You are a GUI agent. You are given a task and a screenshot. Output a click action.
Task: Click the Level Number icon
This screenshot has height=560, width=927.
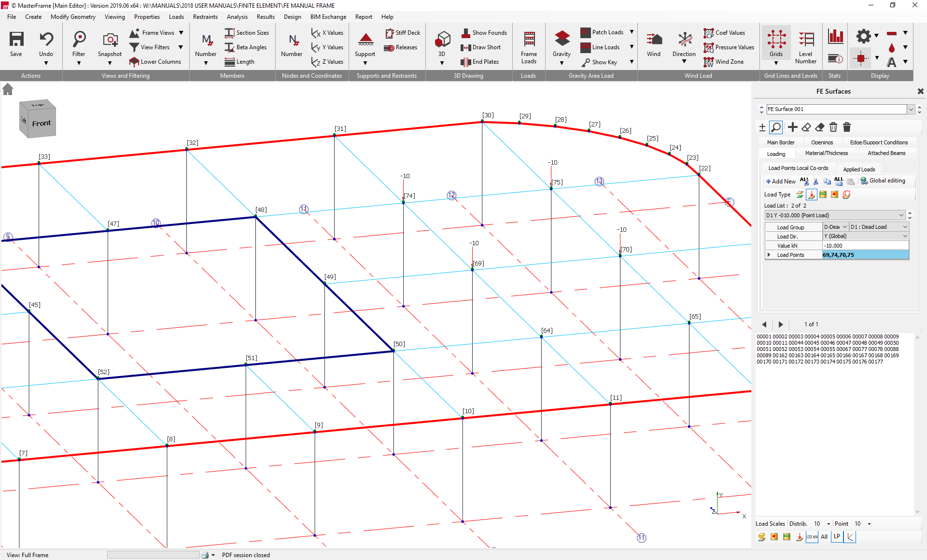[806, 39]
